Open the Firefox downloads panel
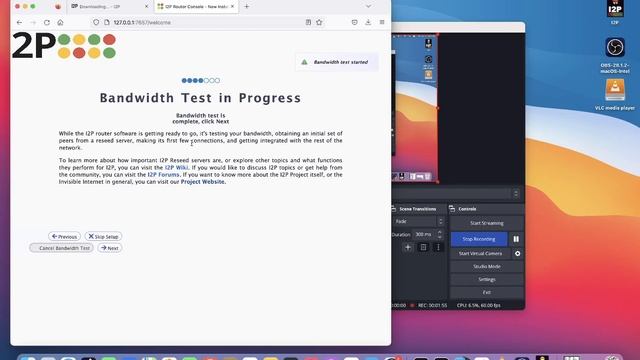 [368, 22]
